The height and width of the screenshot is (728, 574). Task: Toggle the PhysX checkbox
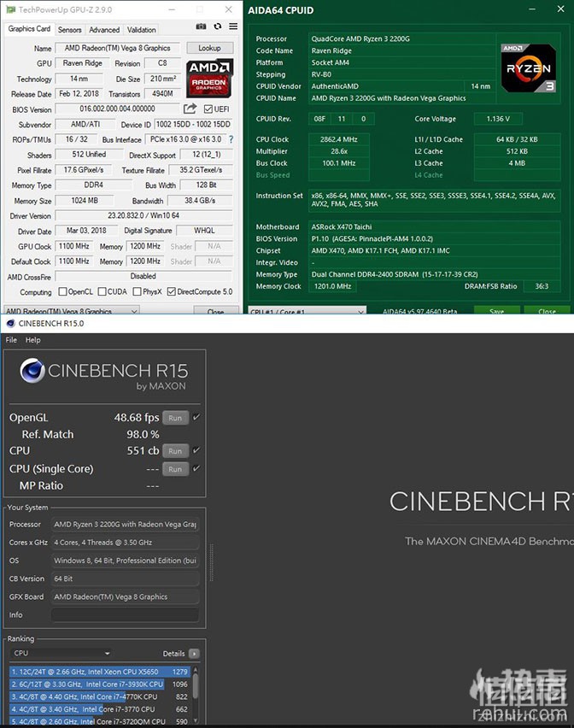click(137, 291)
